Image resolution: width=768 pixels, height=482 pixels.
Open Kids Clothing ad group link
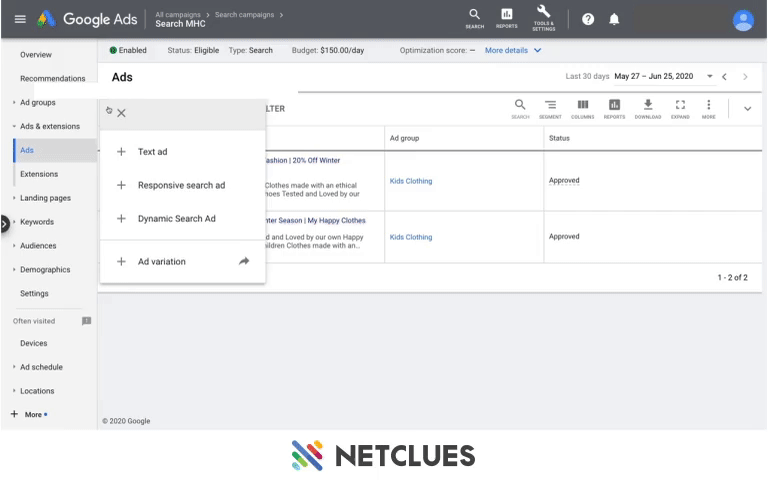coord(411,181)
